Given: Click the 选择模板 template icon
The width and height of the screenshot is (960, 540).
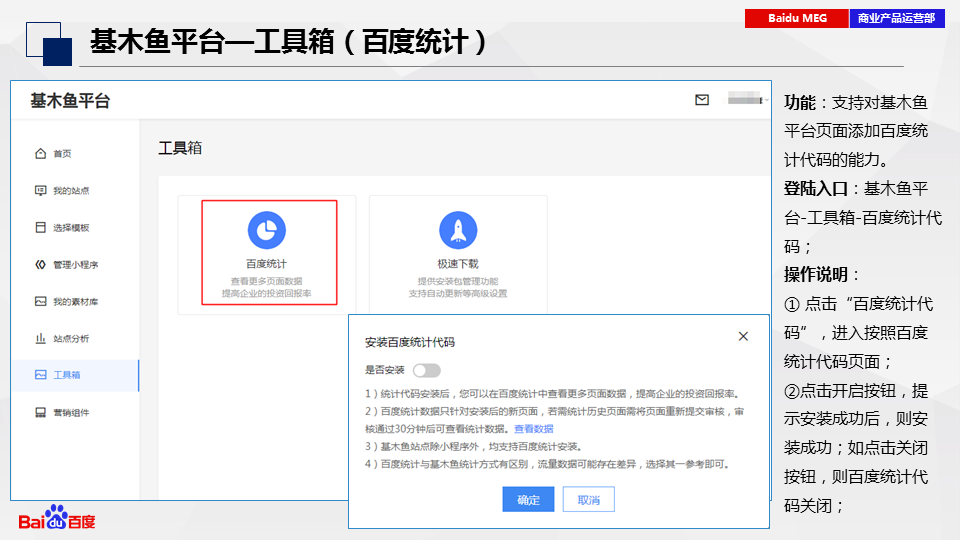Looking at the screenshot, I should click(40, 228).
